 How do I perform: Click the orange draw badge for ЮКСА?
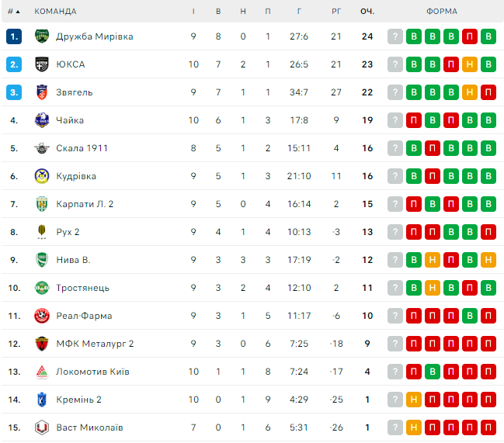tap(469, 64)
